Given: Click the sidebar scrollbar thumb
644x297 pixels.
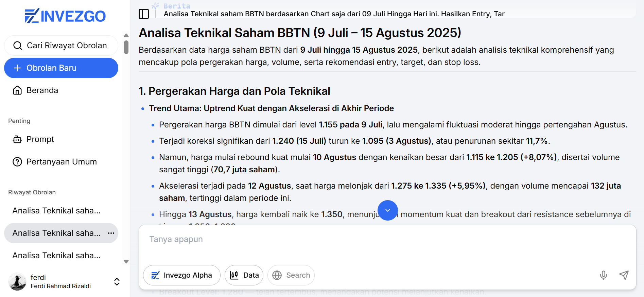Looking at the screenshot, I should point(126,47).
